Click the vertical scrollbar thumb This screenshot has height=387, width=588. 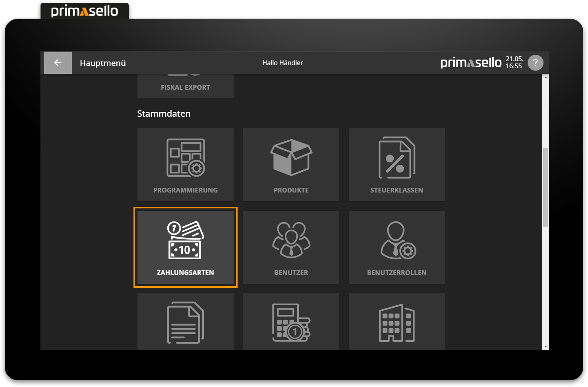point(545,187)
